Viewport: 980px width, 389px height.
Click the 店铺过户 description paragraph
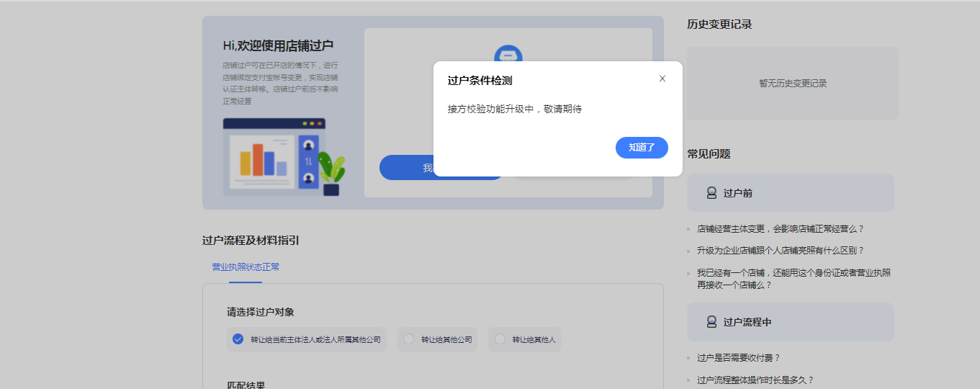(280, 83)
